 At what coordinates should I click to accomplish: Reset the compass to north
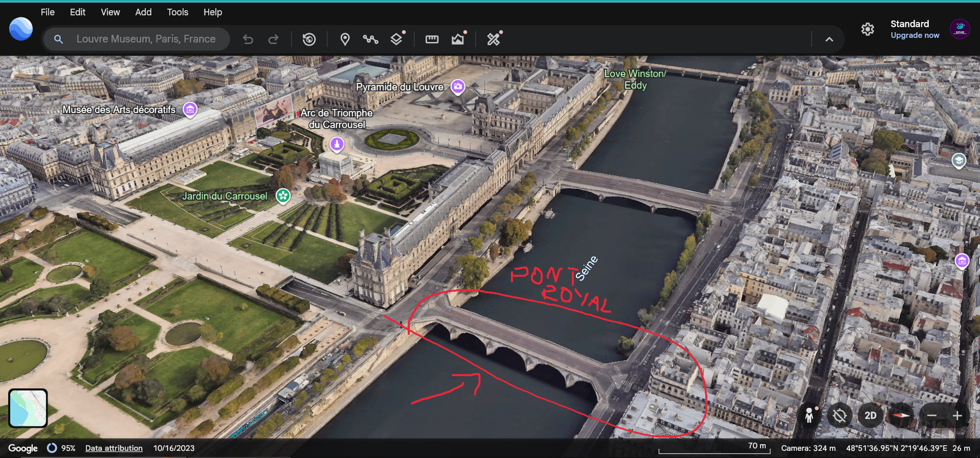point(901,416)
